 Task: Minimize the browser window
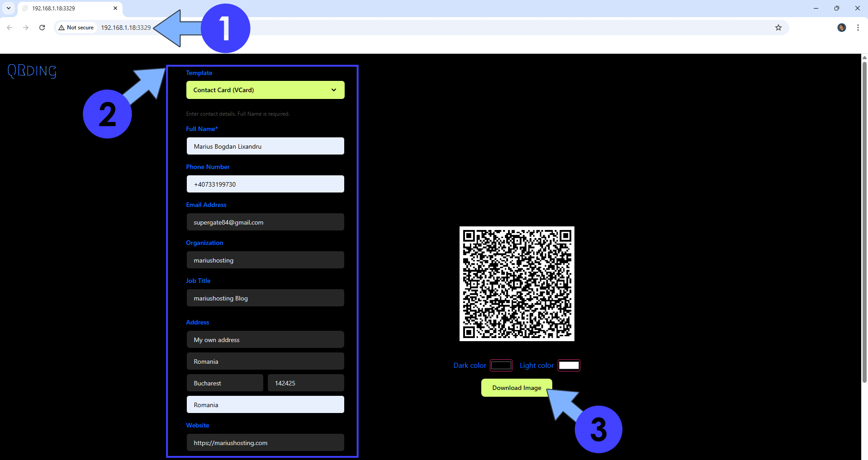(x=816, y=8)
